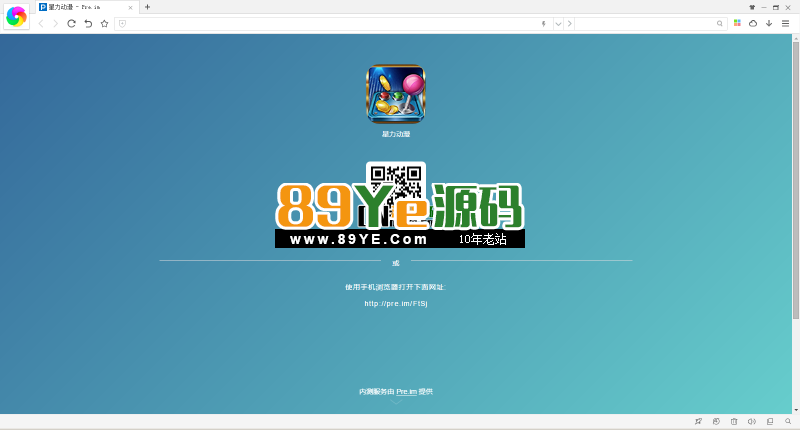
Task: Click into the URL address field
Action: 332,23
